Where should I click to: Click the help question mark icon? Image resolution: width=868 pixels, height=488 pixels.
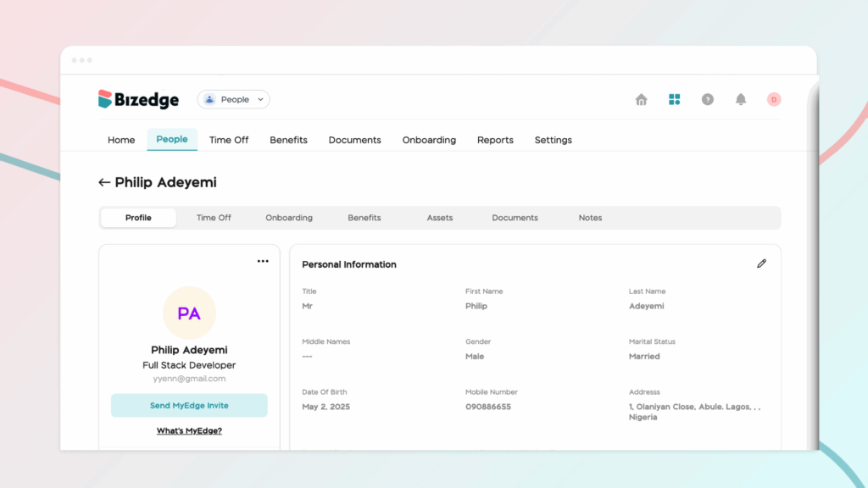(x=708, y=100)
